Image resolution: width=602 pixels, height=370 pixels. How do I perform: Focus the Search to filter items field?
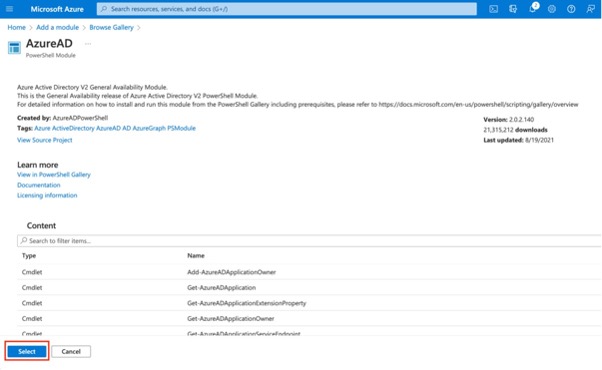(x=309, y=241)
